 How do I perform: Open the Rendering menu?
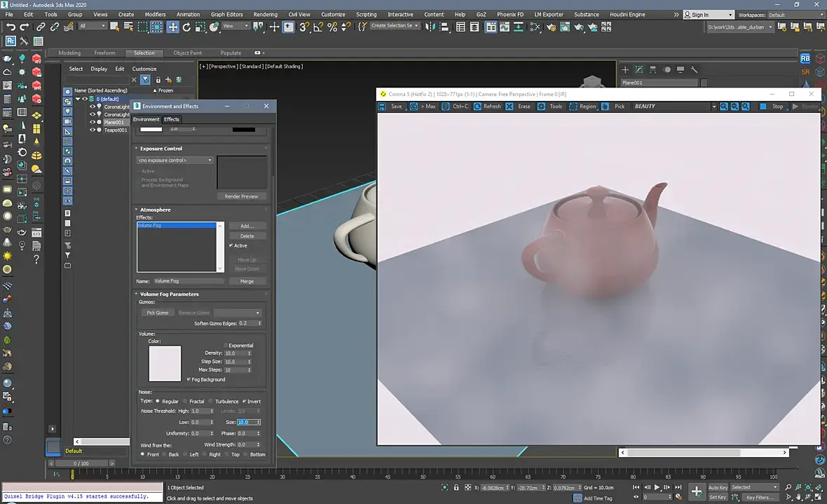[x=265, y=14]
